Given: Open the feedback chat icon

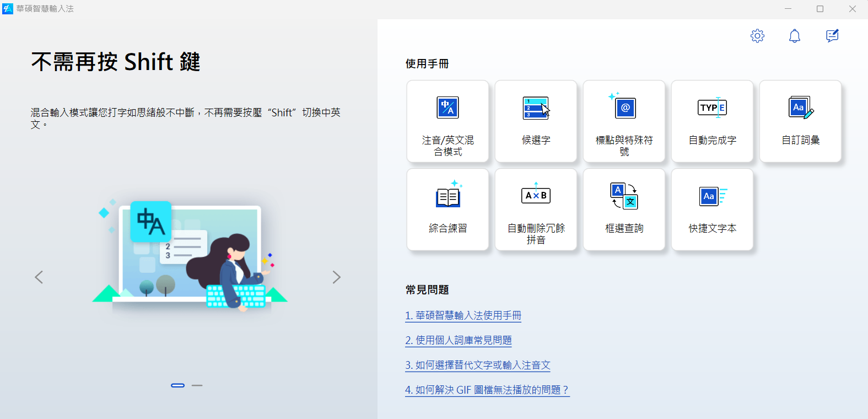Looking at the screenshot, I should coord(832,36).
